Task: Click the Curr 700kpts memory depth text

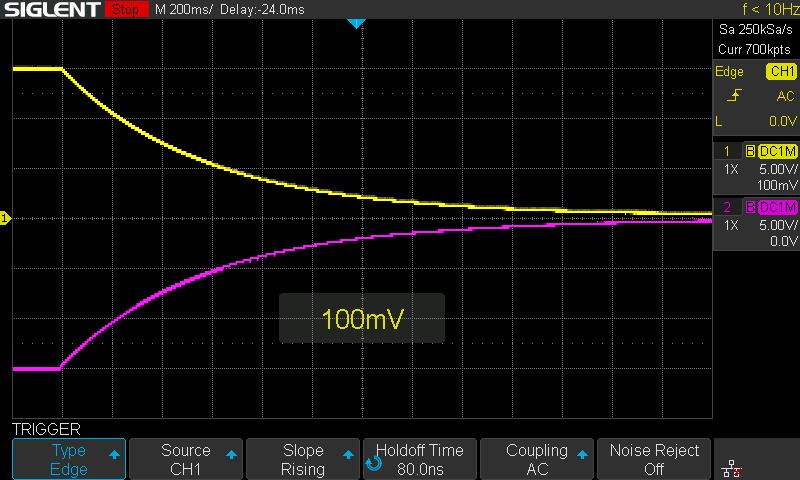Action: pyautogui.click(x=754, y=49)
